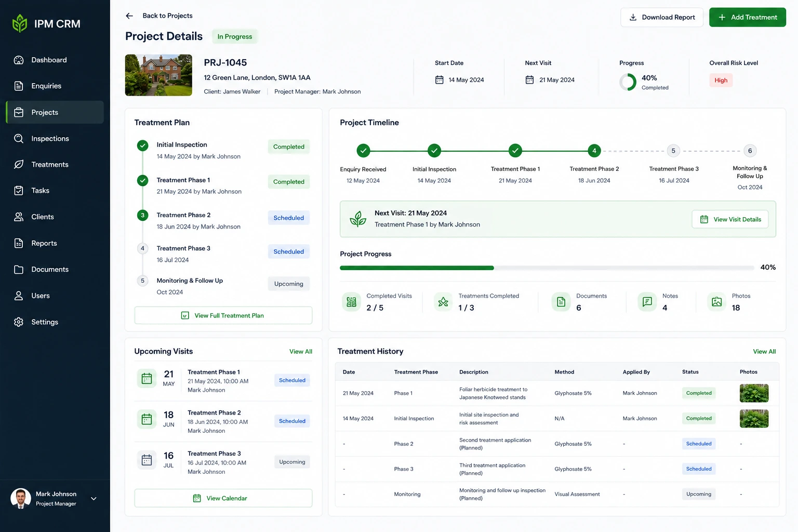
Task: Click timeline step 6 Monitoring & Follow Up
Action: click(x=750, y=151)
